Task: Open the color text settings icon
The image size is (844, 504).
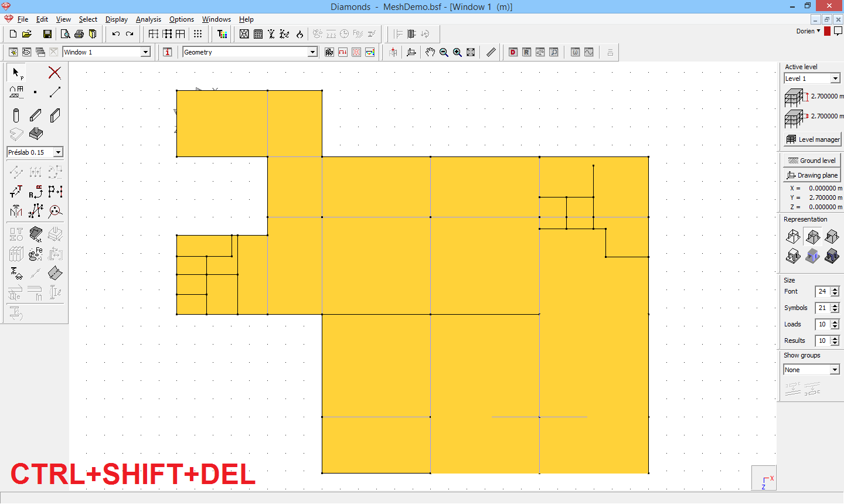Action: [222, 34]
